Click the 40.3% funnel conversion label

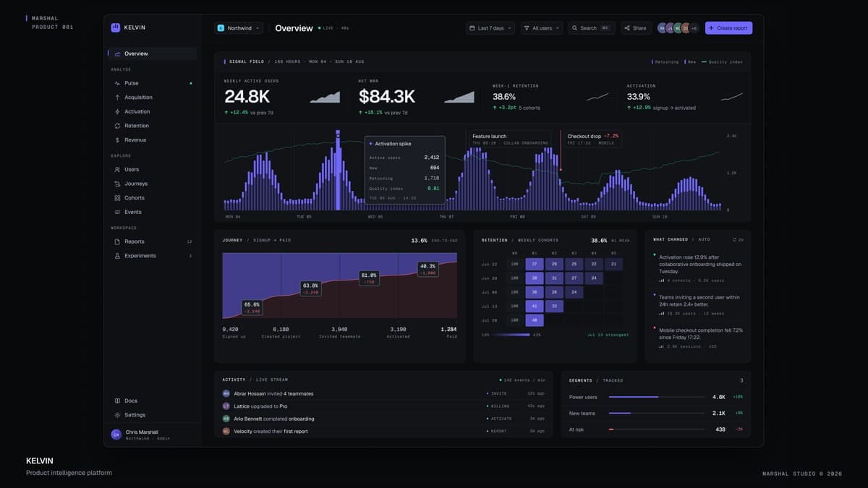[x=427, y=269]
